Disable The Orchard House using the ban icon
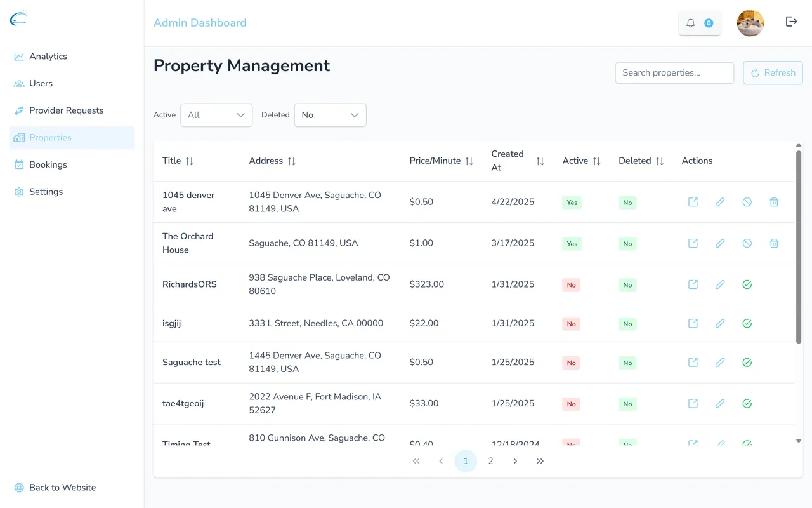Image resolution: width=812 pixels, height=508 pixels. [x=747, y=243]
